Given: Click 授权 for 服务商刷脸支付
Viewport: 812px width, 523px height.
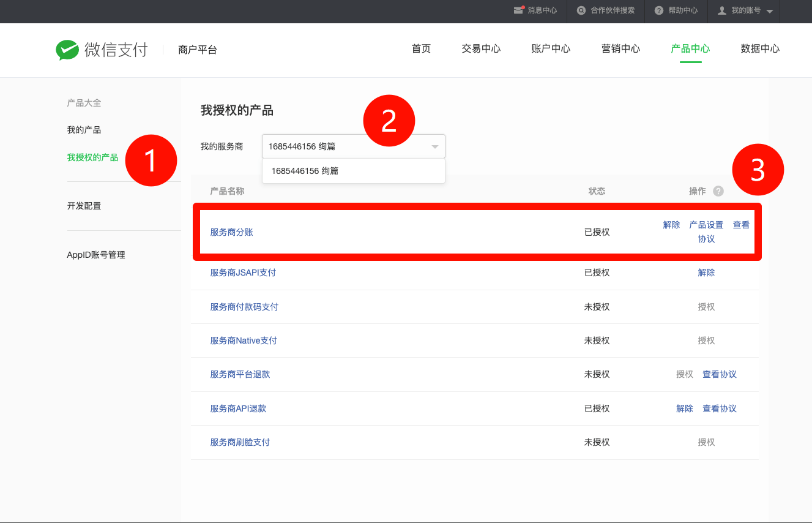Looking at the screenshot, I should [706, 442].
